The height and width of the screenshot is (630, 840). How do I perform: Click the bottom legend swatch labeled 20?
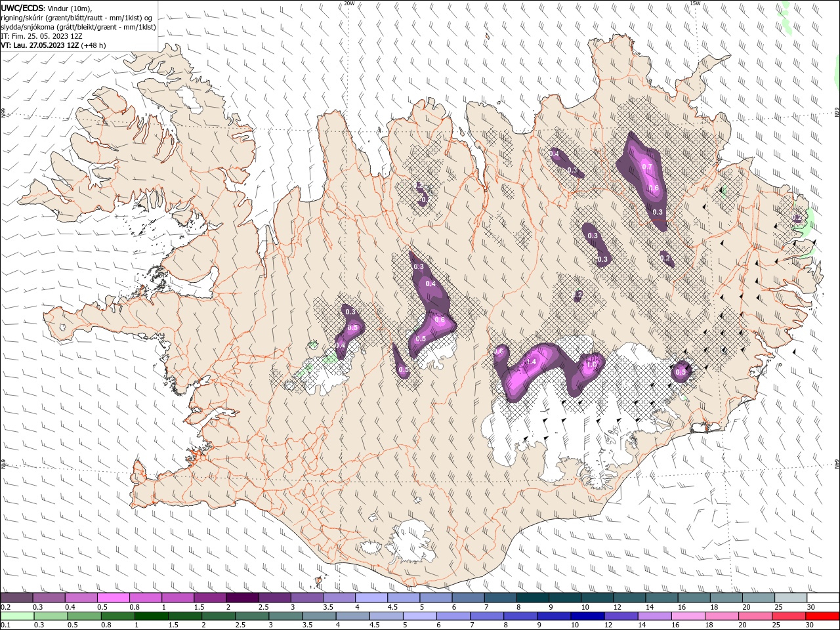click(x=755, y=616)
